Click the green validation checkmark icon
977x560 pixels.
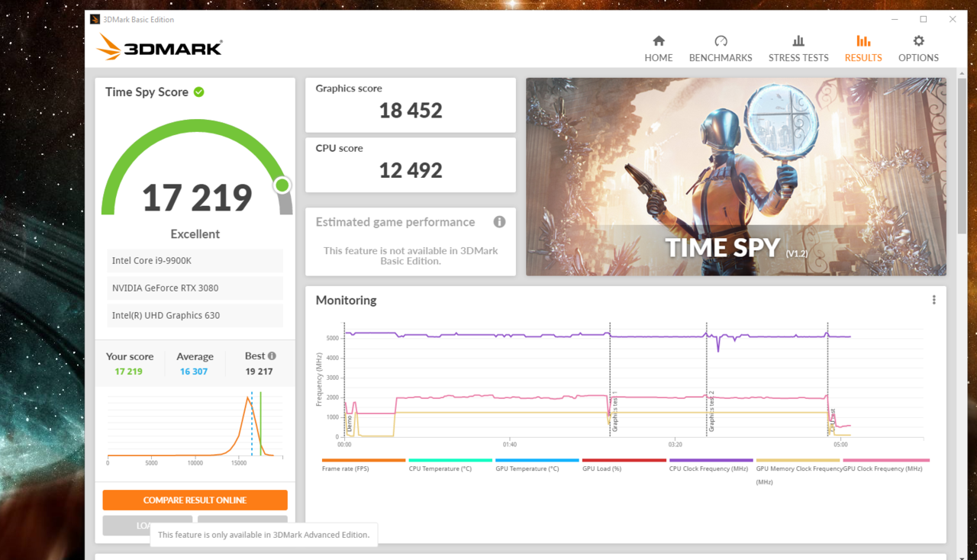click(x=198, y=92)
